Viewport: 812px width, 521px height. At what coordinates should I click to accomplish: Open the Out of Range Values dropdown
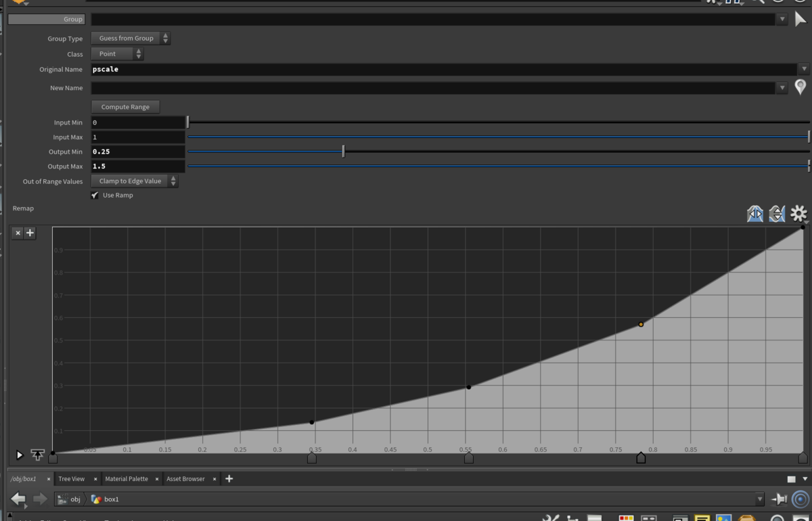click(135, 181)
